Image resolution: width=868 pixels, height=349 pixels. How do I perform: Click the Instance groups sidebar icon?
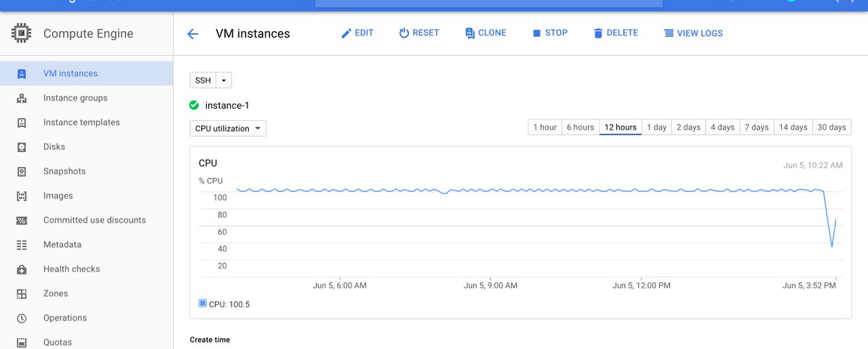point(22,98)
